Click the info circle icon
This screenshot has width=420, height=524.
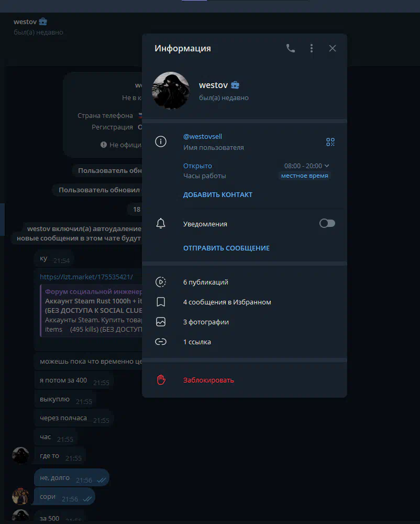point(161,141)
